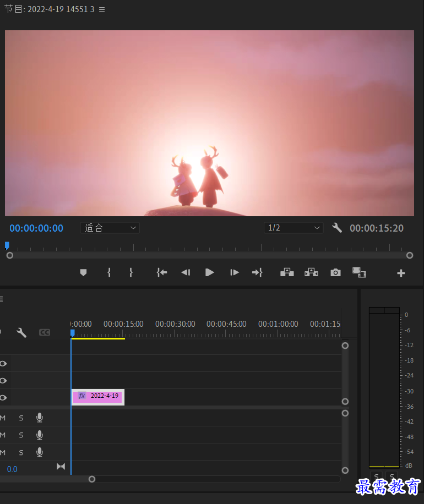Click the Extract button

pyautogui.click(x=311, y=272)
